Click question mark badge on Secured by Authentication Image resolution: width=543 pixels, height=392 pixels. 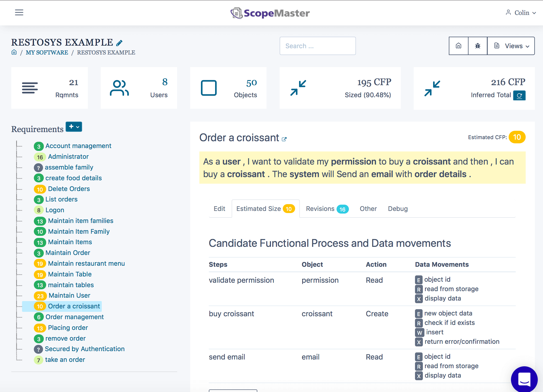[39, 349]
